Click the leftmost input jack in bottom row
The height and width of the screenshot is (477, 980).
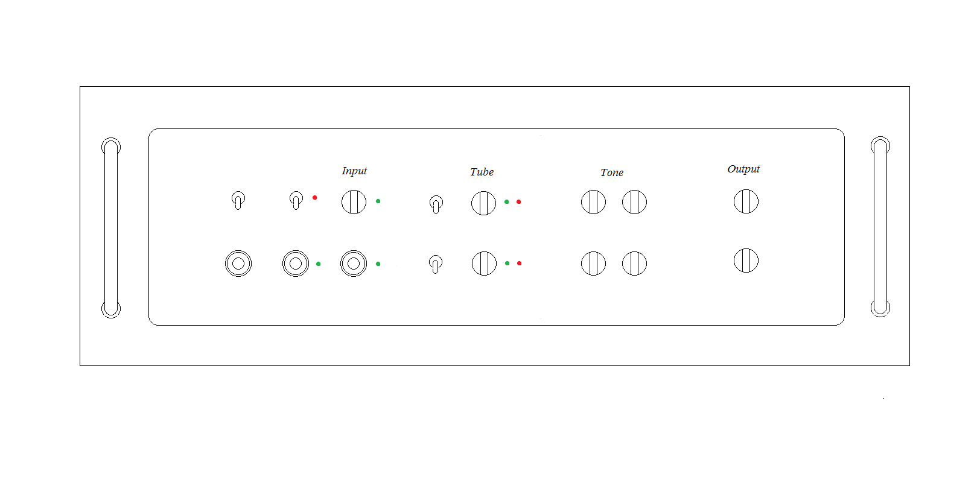[x=238, y=264]
